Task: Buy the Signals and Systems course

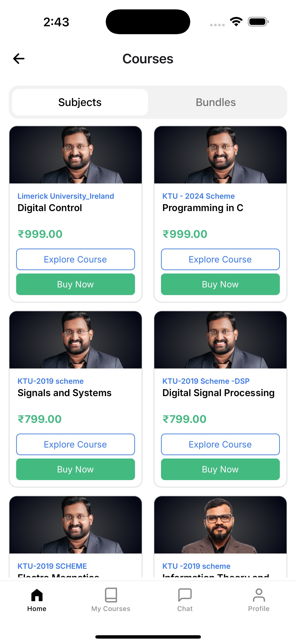Action: point(75,469)
